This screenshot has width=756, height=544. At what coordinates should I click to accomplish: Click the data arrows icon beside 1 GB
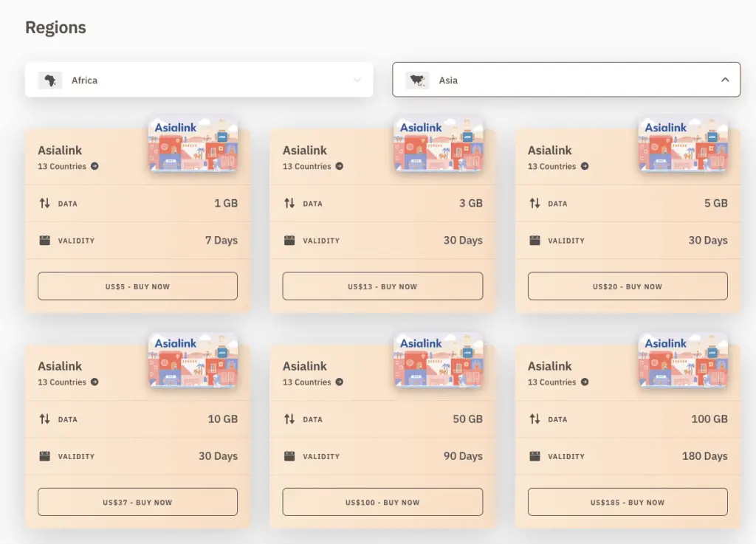(x=45, y=203)
